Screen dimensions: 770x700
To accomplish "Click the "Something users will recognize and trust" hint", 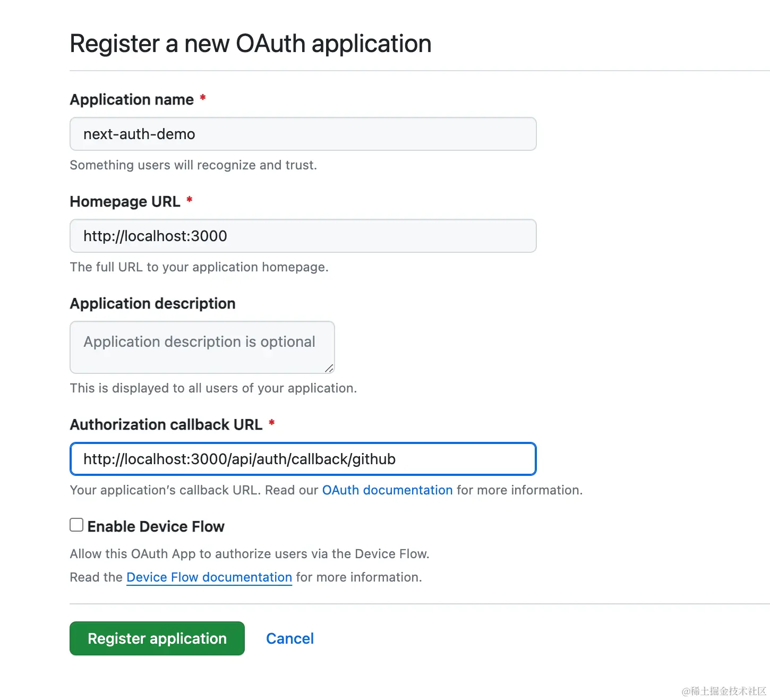I will click(x=193, y=165).
